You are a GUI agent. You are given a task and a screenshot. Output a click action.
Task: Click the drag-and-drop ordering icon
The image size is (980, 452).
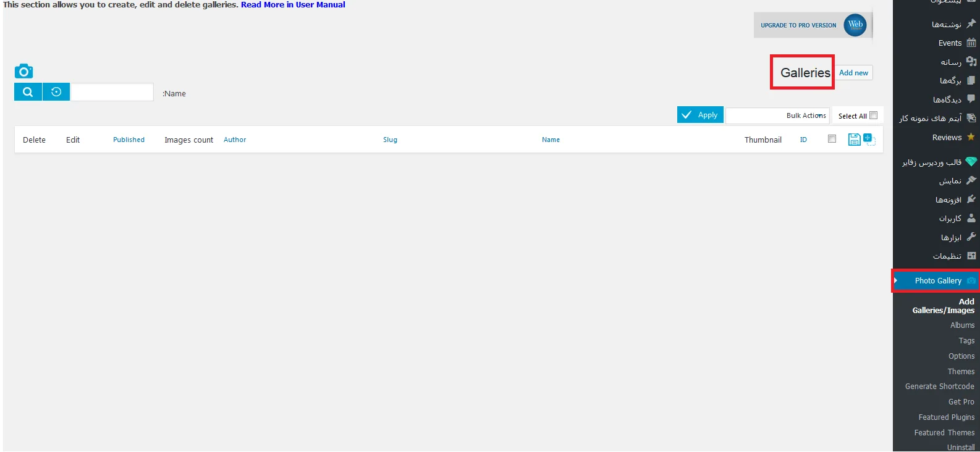(x=869, y=140)
